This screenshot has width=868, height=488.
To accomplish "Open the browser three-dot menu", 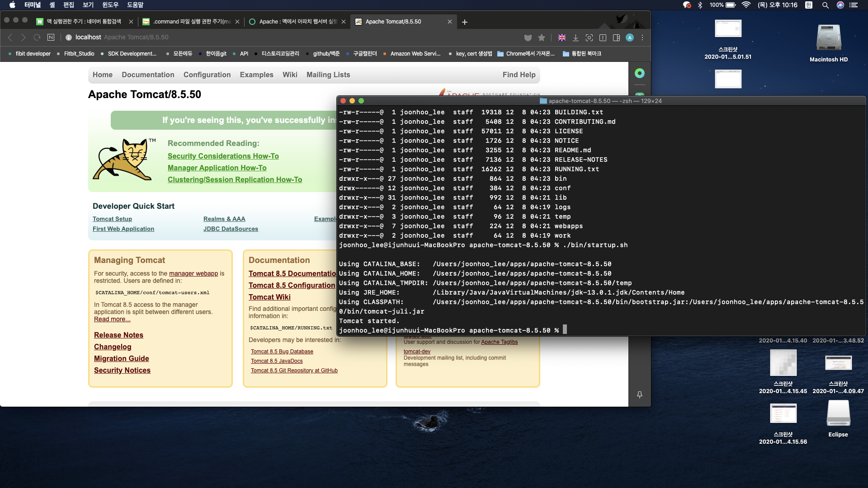I will coord(642,38).
